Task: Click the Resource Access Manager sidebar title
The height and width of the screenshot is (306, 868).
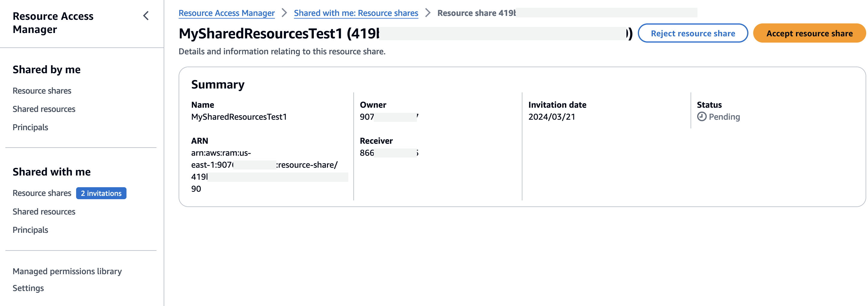Action: 53,22
